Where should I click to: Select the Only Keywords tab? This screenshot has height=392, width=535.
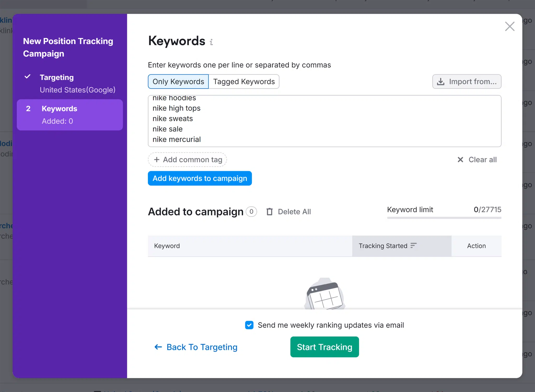tap(178, 82)
